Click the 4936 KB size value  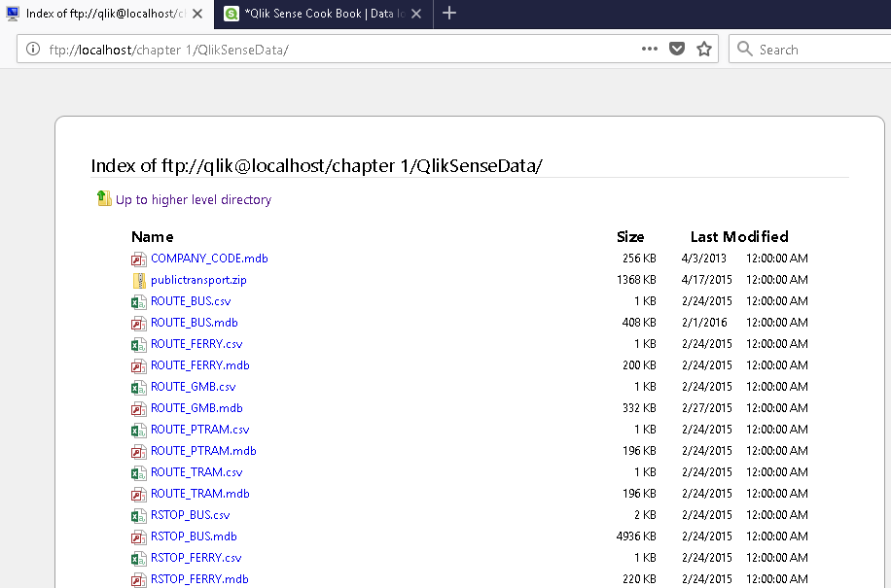[x=636, y=536]
